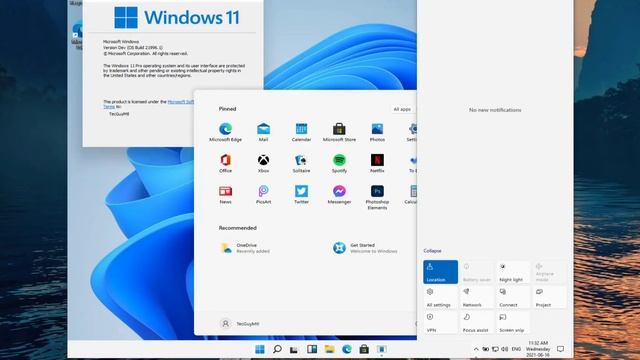Open the Network quick action
The width and height of the screenshot is (640, 360).
pyautogui.click(x=477, y=297)
